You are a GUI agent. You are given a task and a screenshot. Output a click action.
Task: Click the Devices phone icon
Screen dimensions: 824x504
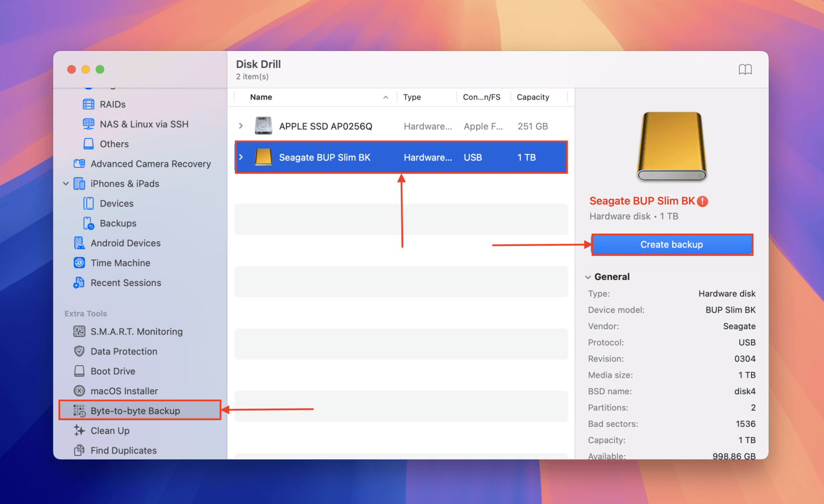click(89, 203)
